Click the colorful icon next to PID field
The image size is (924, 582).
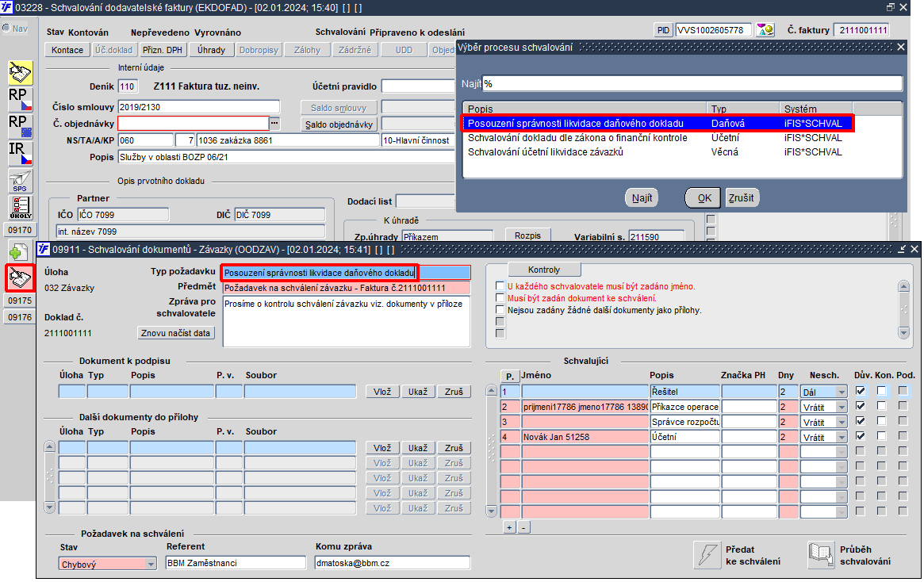[x=765, y=30]
